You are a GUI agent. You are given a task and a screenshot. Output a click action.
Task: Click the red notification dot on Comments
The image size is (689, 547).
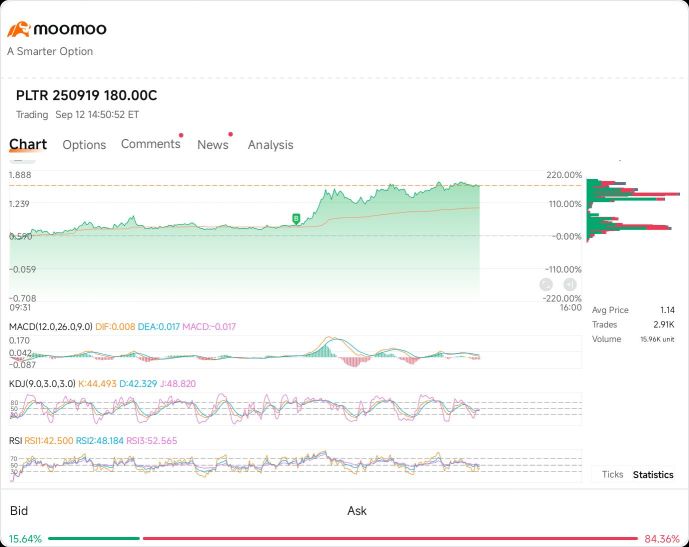180,135
